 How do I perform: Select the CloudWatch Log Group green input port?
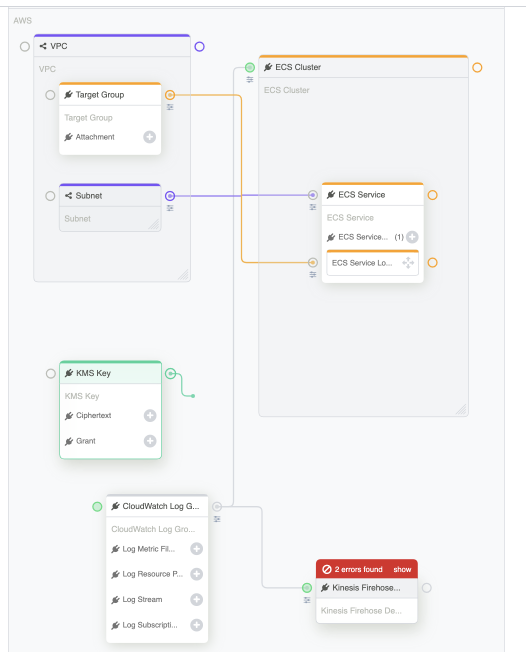click(97, 506)
